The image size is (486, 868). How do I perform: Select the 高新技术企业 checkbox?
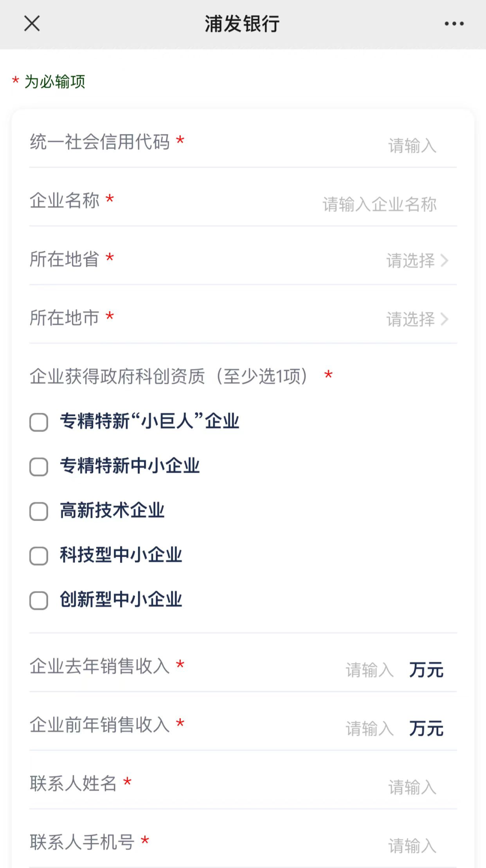click(x=39, y=511)
